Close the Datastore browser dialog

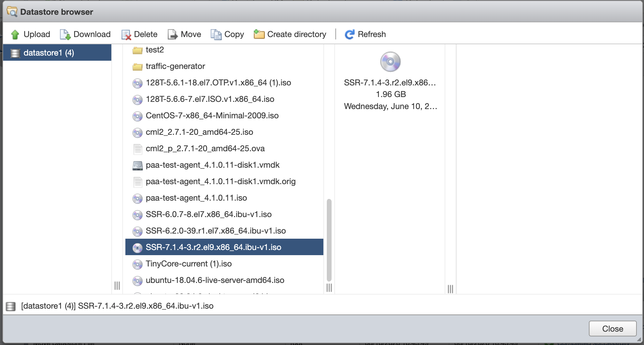coord(612,329)
